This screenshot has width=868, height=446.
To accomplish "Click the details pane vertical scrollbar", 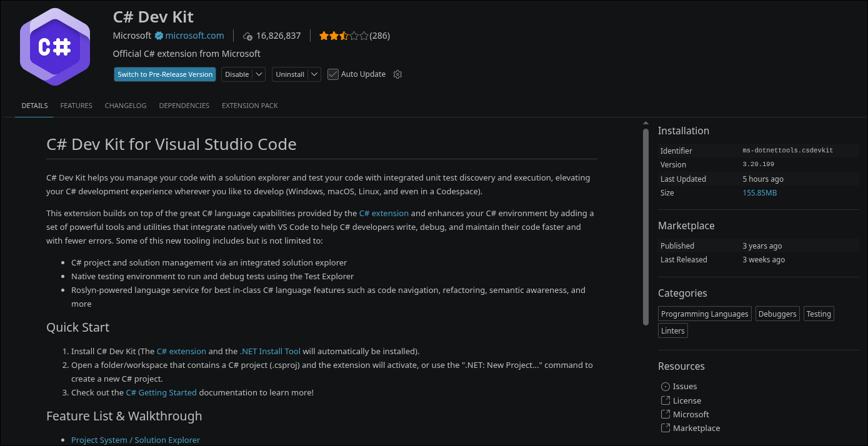I will pyautogui.click(x=646, y=227).
